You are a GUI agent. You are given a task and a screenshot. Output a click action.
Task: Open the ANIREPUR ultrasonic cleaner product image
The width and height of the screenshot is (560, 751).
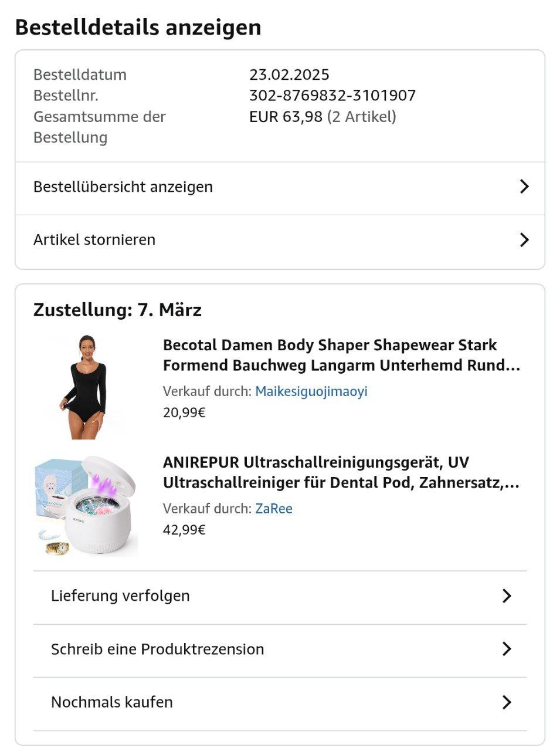click(86, 505)
